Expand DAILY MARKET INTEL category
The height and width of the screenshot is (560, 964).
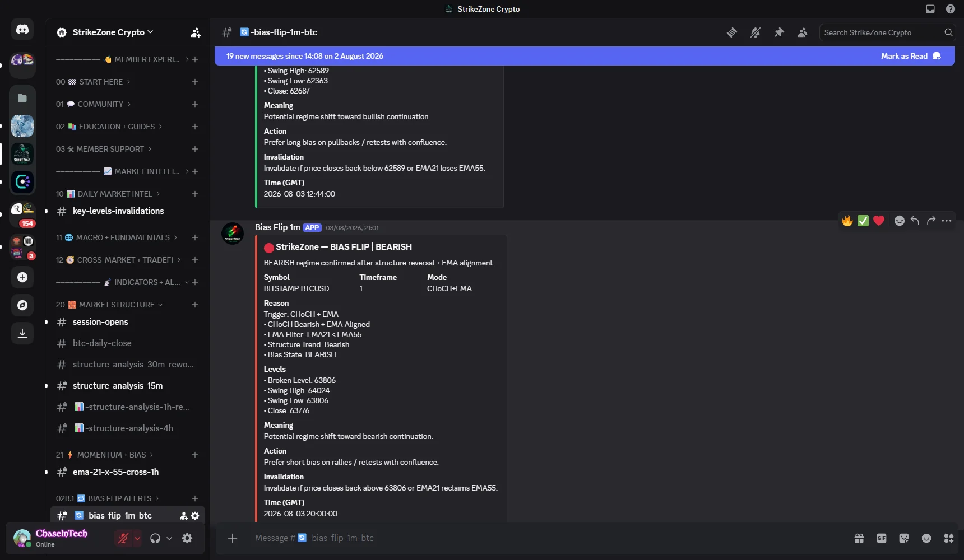pyautogui.click(x=108, y=194)
